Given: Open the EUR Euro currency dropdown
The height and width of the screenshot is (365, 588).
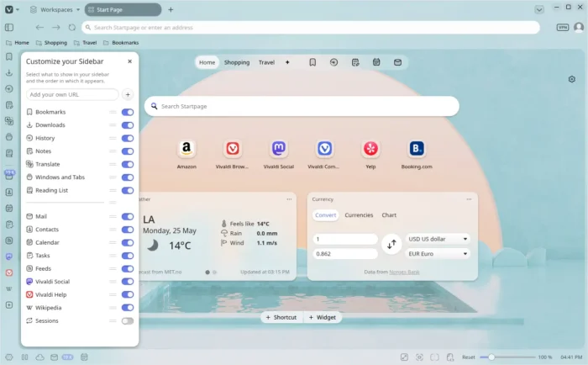Looking at the screenshot, I should tap(438, 254).
